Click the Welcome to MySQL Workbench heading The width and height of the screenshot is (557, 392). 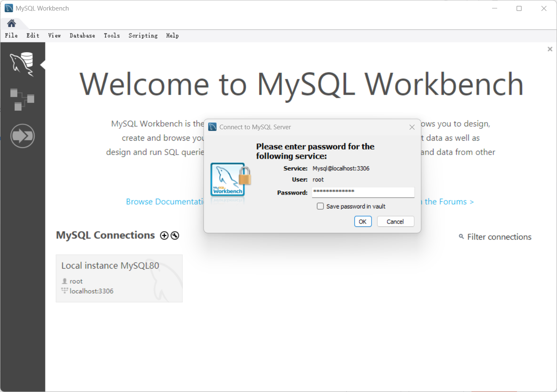301,84
